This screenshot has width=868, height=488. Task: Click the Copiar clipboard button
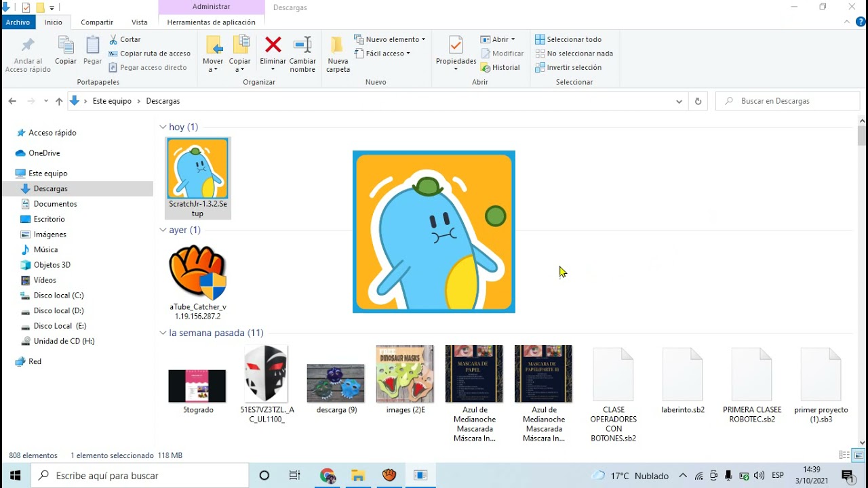66,52
